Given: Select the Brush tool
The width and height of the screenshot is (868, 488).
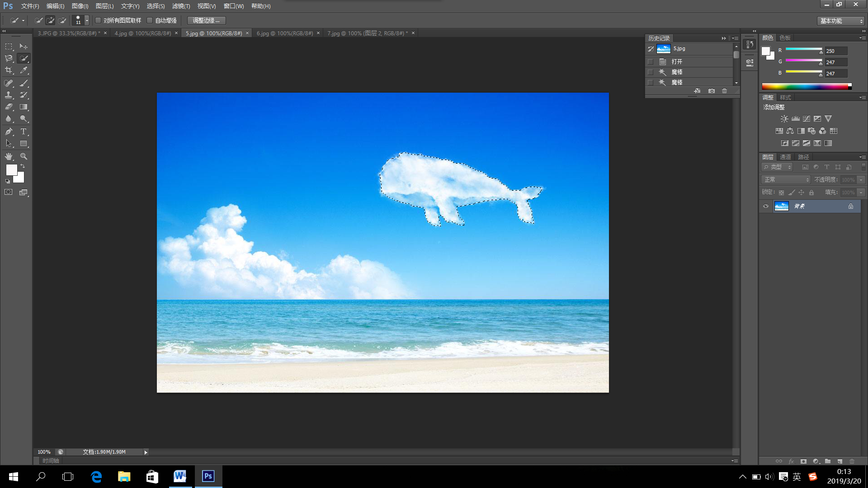Looking at the screenshot, I should 24,83.
